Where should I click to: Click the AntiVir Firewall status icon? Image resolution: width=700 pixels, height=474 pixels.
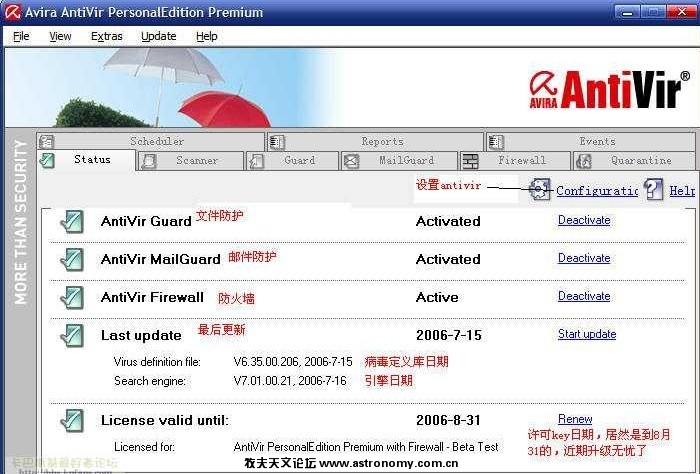click(x=72, y=298)
